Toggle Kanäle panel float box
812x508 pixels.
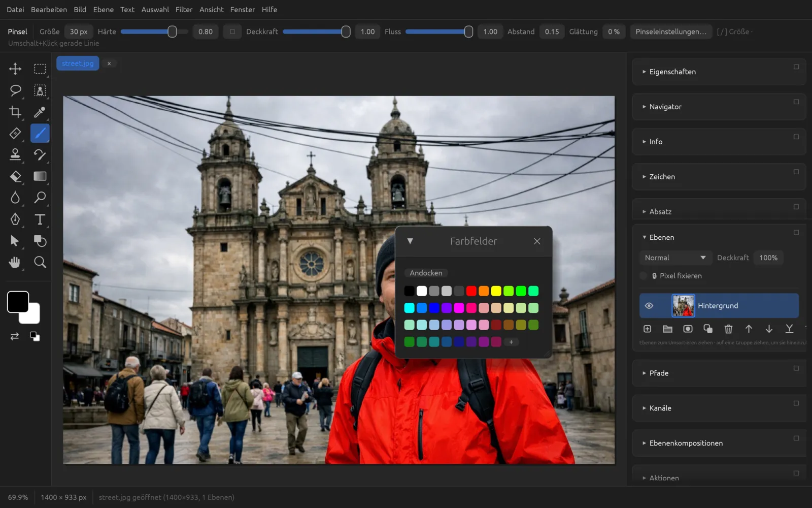[796, 403]
